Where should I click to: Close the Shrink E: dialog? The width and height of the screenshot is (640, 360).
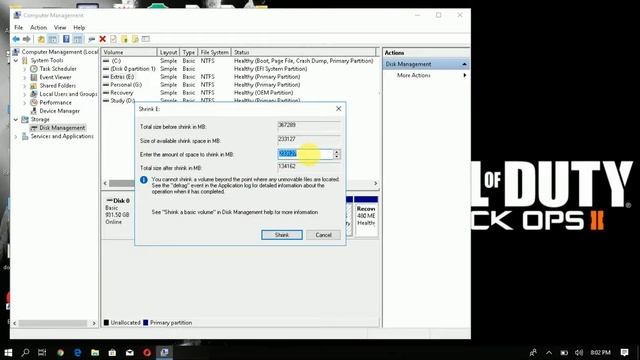click(338, 109)
